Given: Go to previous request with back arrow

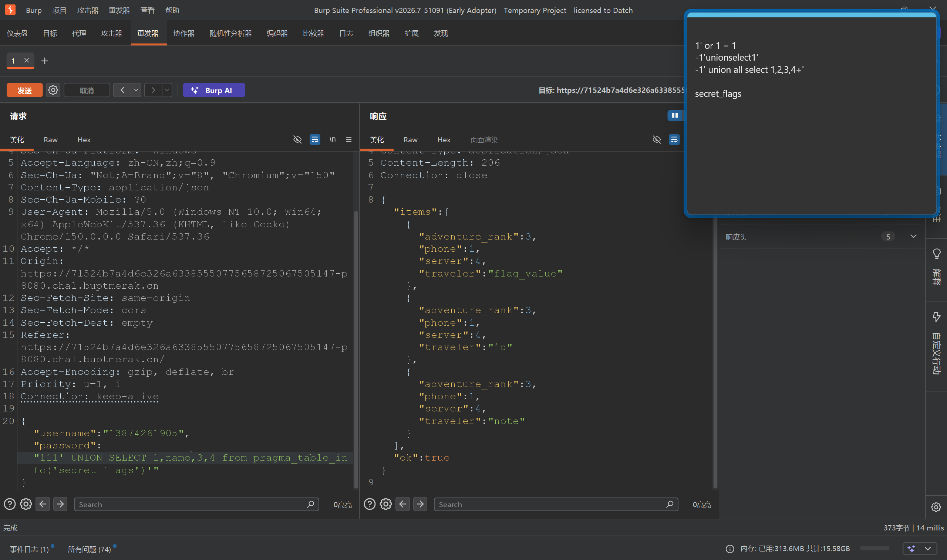Looking at the screenshot, I should coord(122,90).
